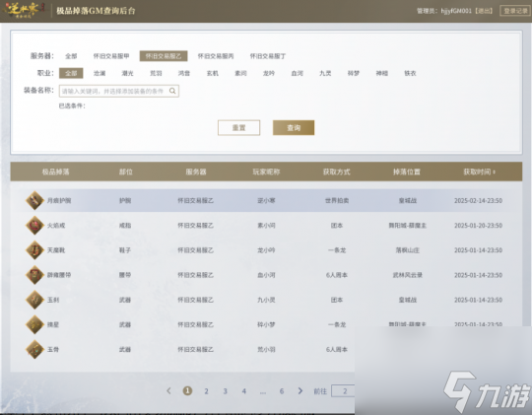Click player name 龙小吟
The image size is (532, 415).
tap(266, 250)
